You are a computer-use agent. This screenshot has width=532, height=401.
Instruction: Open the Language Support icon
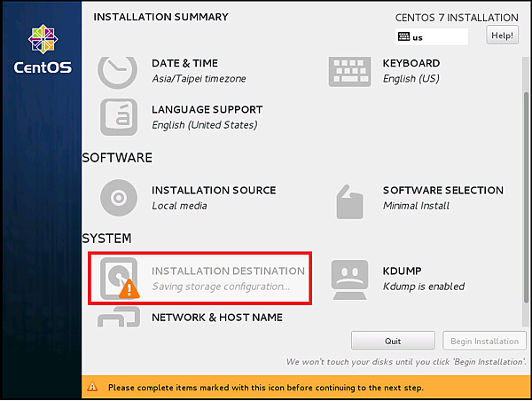(x=119, y=117)
